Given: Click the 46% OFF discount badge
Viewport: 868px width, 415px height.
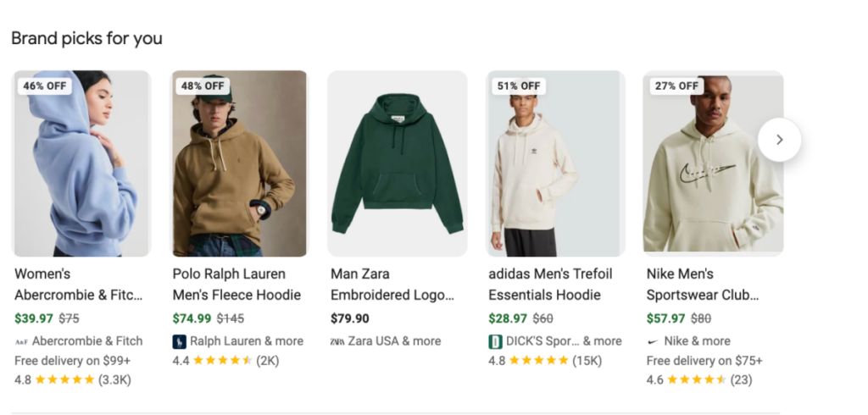Looking at the screenshot, I should [x=44, y=86].
